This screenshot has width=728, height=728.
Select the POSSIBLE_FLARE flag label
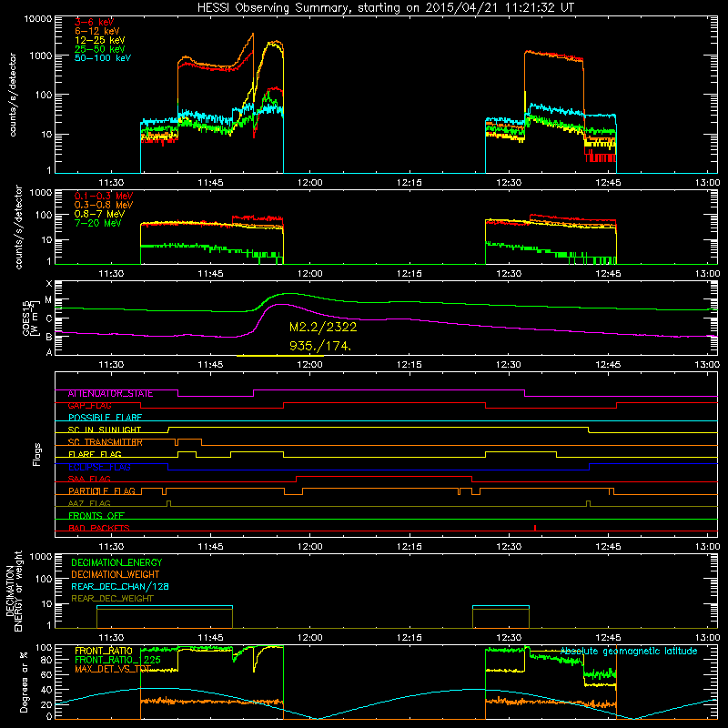(105, 418)
